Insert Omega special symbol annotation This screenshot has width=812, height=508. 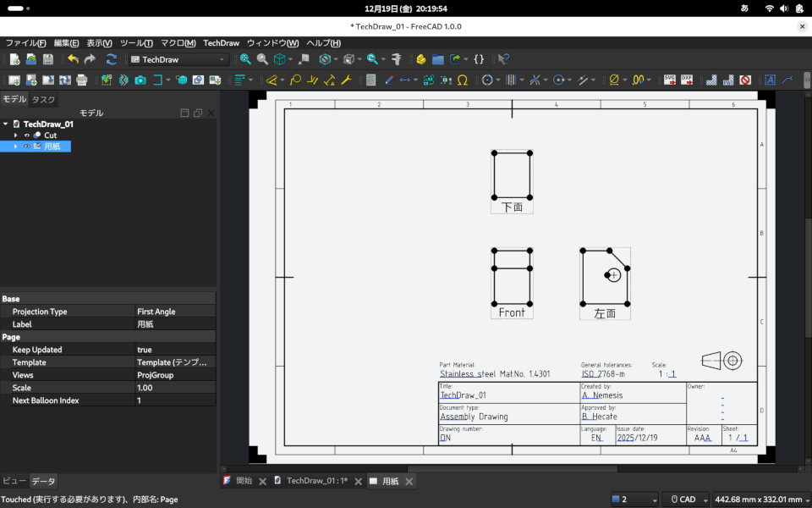point(463,80)
